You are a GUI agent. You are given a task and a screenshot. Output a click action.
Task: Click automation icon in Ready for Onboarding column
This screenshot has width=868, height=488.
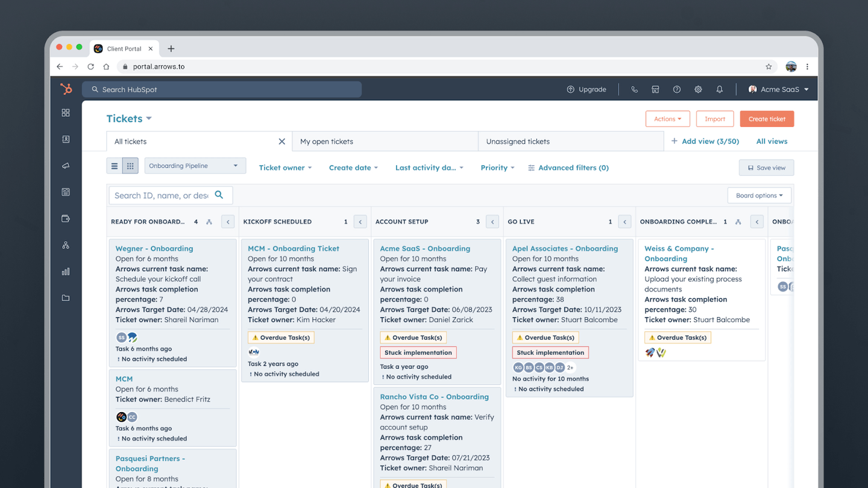209,222
